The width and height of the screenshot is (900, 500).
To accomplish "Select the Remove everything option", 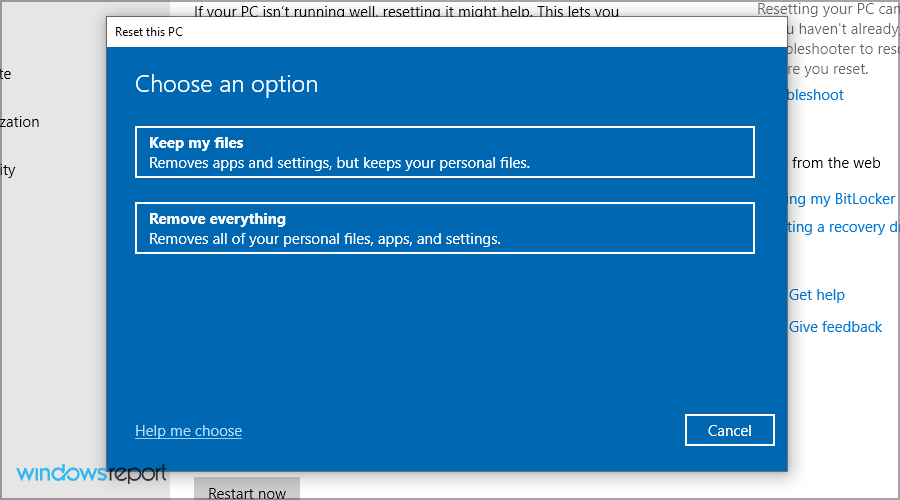I will pyautogui.click(x=444, y=228).
